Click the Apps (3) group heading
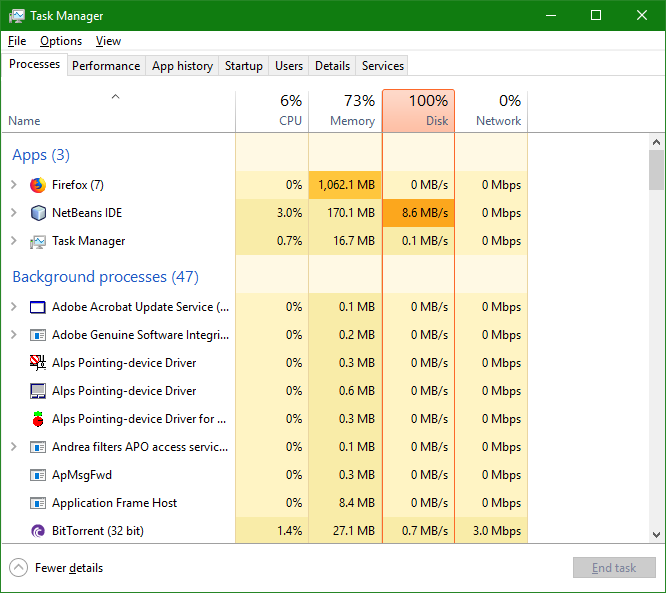666x593 pixels. pyautogui.click(x=41, y=155)
